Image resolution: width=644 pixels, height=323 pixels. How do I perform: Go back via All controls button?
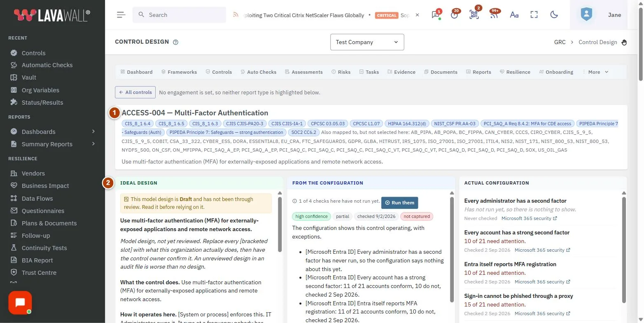[135, 92]
